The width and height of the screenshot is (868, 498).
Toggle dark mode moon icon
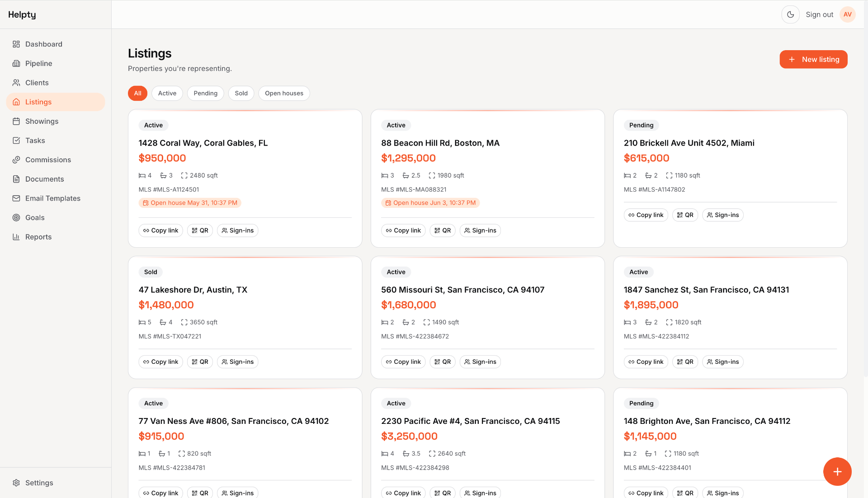(790, 14)
